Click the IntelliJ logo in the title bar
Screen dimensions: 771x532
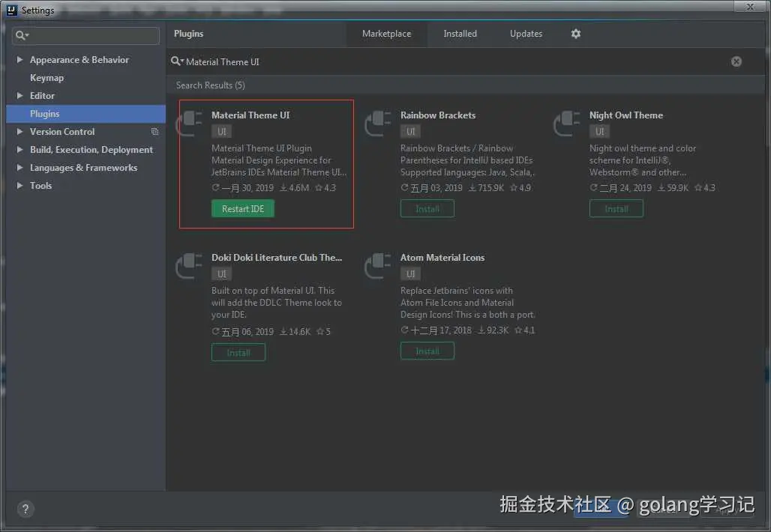[x=12, y=10]
